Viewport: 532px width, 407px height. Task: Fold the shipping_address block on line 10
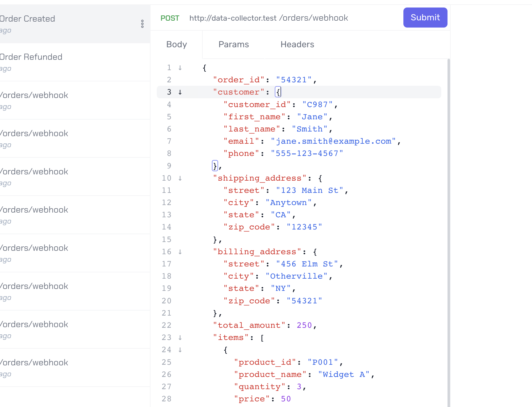180,178
